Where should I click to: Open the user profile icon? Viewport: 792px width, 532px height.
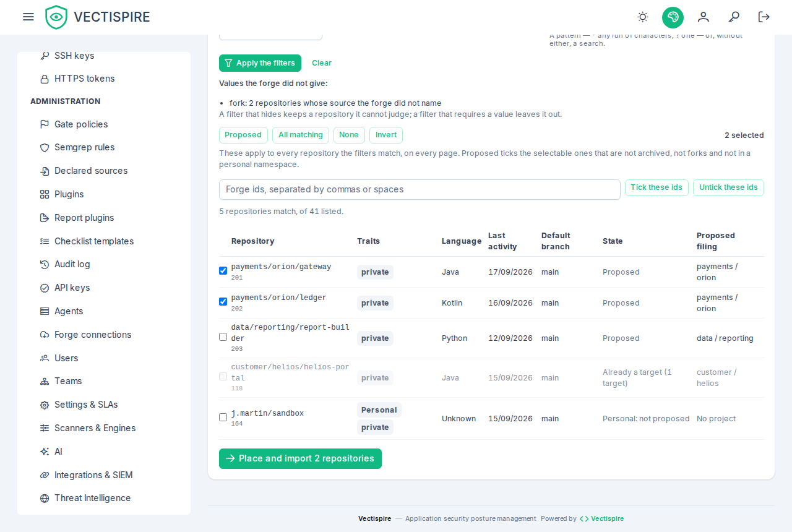coord(704,17)
